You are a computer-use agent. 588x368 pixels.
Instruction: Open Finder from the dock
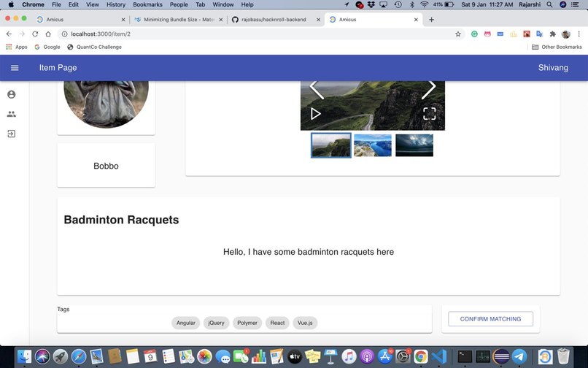pyautogui.click(x=25, y=356)
